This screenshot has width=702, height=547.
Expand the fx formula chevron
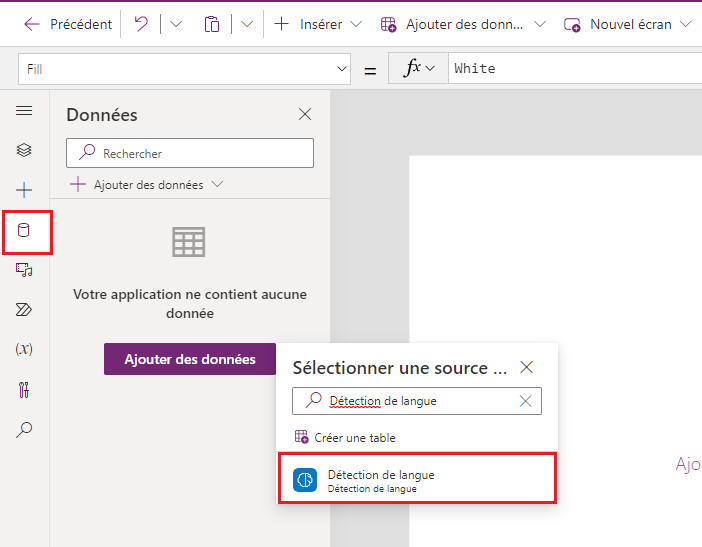click(430, 68)
